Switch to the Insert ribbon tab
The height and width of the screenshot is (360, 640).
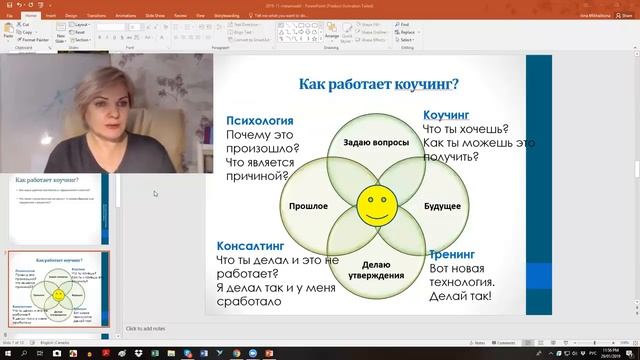click(51, 16)
